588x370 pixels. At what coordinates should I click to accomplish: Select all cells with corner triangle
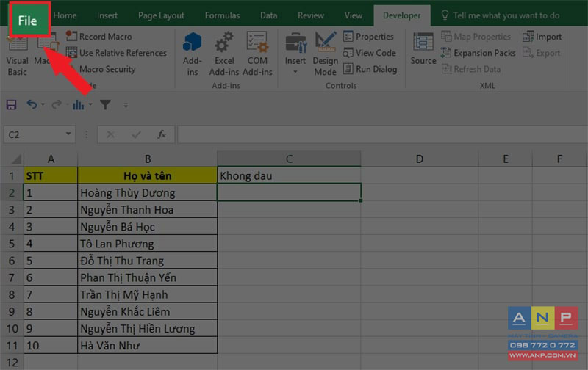click(15, 159)
